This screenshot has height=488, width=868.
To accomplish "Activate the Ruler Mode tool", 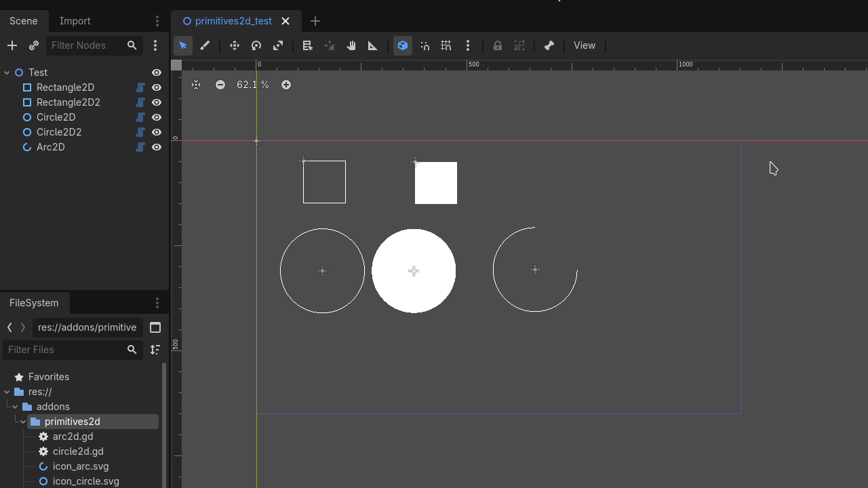I will 373,45.
